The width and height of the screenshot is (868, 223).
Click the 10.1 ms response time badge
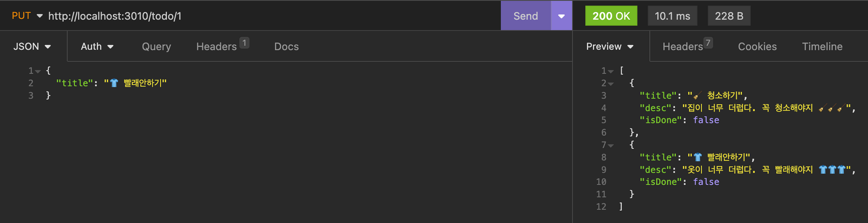tap(672, 16)
